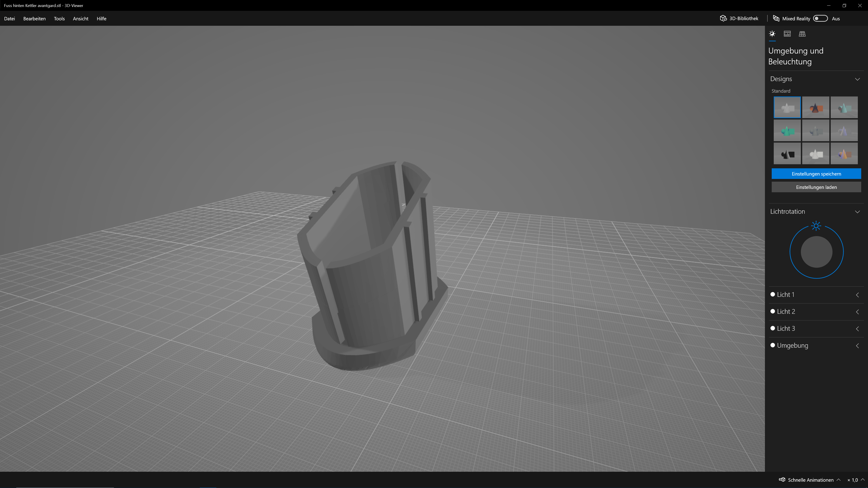Expand the Umgebung settings arrow
Viewport: 868px width, 488px height.
click(x=857, y=345)
